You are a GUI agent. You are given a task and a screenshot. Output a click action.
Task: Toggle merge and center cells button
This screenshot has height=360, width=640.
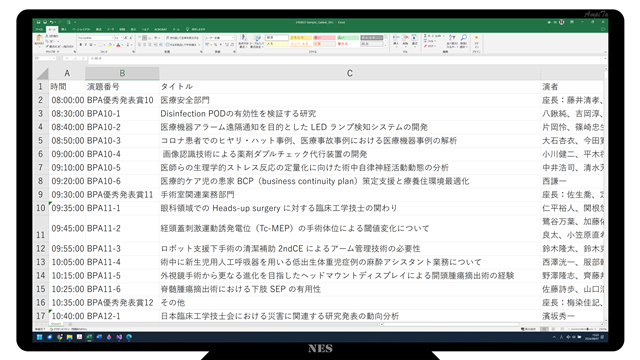click(x=182, y=45)
